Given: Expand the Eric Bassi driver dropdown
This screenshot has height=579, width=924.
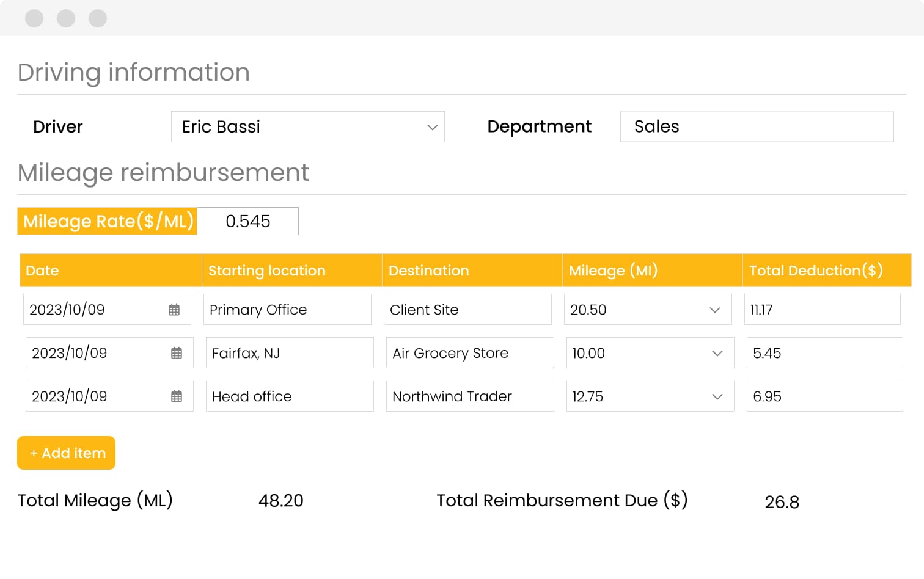Looking at the screenshot, I should click(432, 127).
